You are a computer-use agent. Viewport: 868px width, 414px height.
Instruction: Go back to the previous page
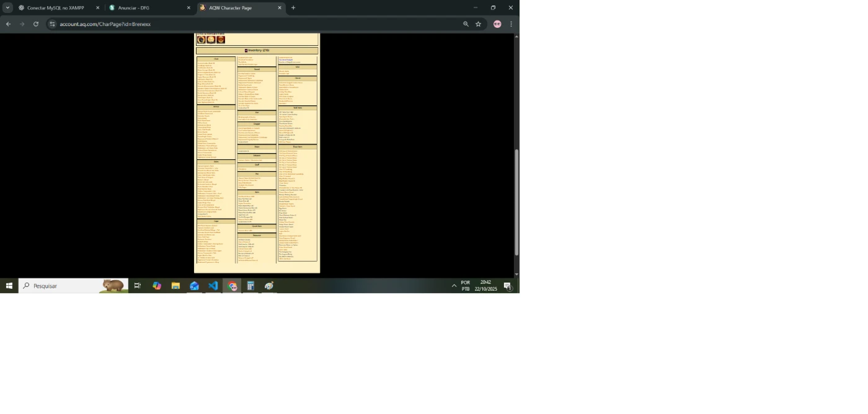coord(8,24)
